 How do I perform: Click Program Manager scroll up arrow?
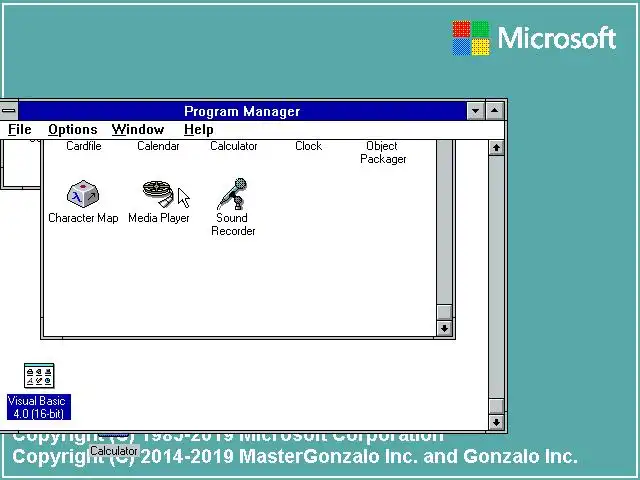tap(496, 148)
